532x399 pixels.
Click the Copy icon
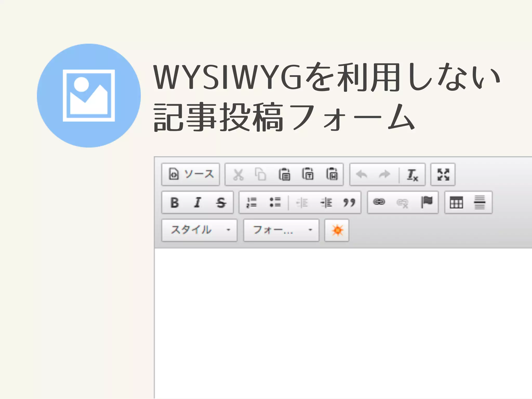click(x=261, y=174)
